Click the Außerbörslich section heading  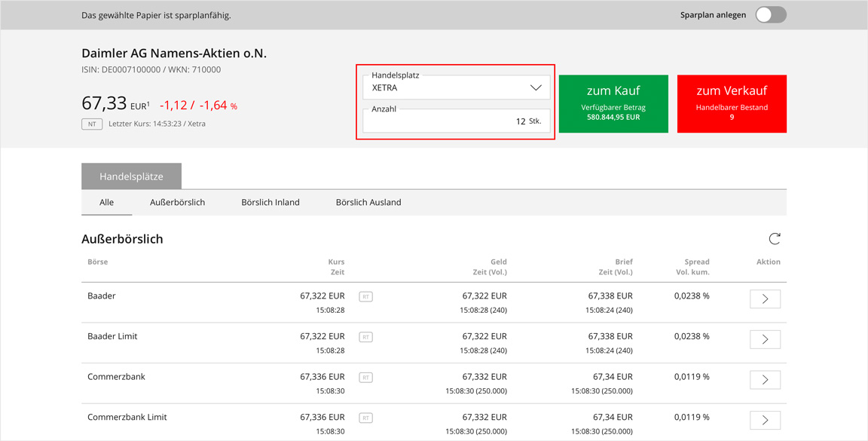(122, 239)
